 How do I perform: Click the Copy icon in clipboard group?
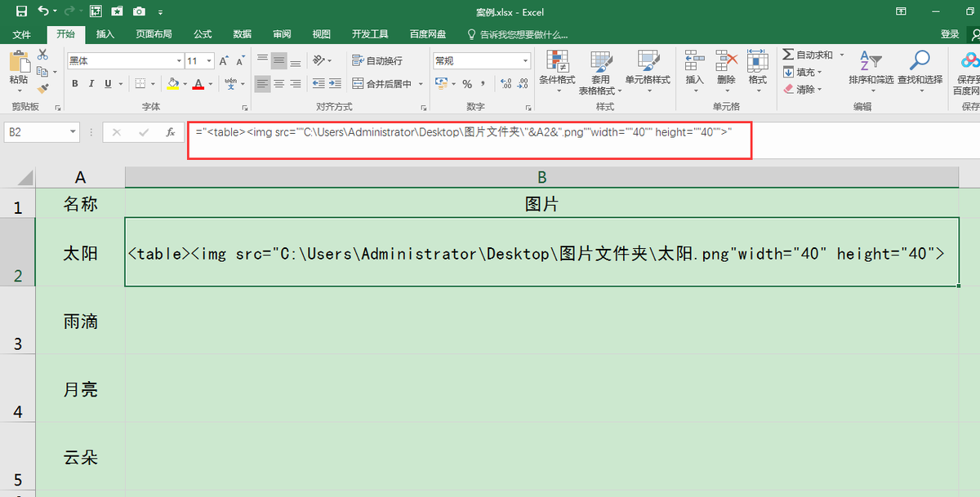coord(42,72)
